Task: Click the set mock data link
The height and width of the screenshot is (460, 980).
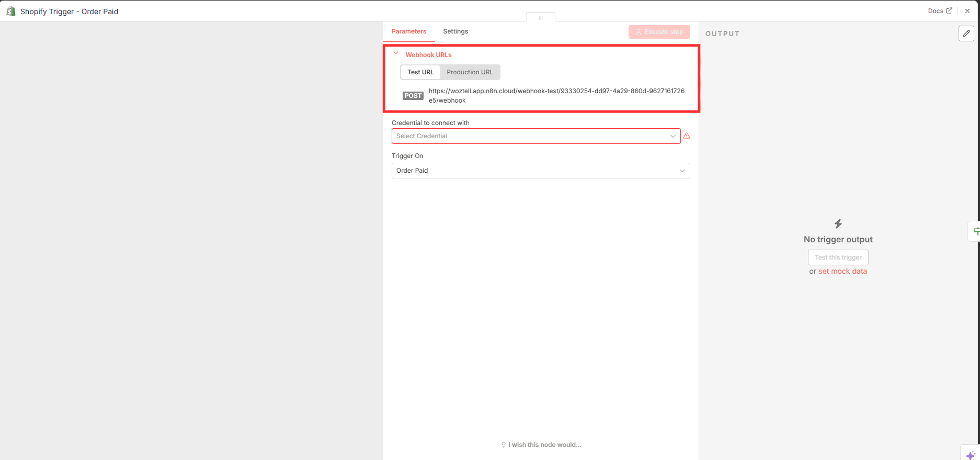Action: pyautogui.click(x=842, y=271)
